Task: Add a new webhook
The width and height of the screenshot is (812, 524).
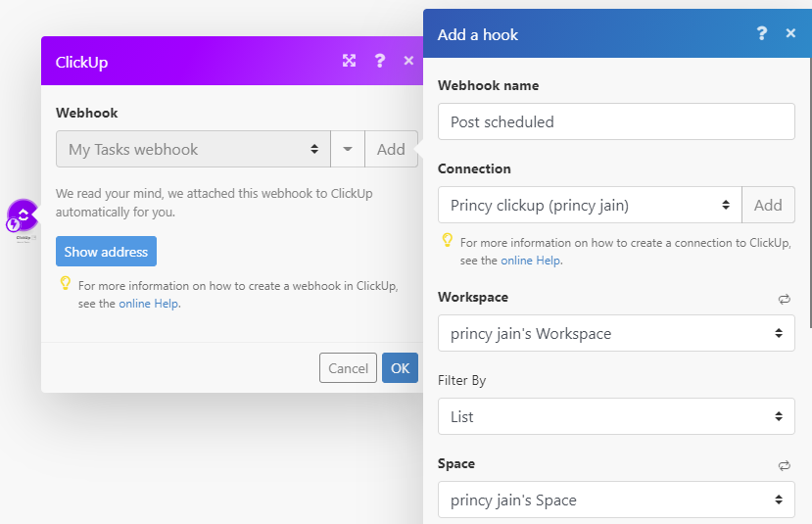Action: [x=391, y=149]
